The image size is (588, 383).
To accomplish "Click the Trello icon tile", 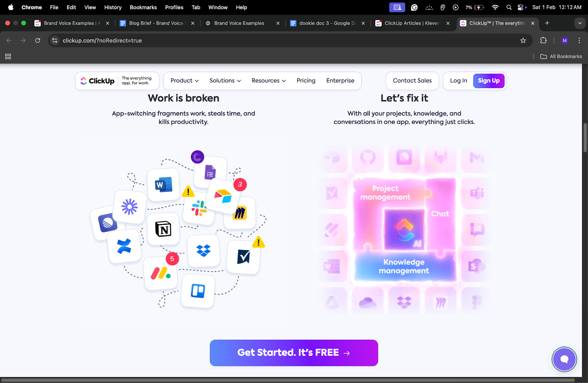I will (198, 291).
